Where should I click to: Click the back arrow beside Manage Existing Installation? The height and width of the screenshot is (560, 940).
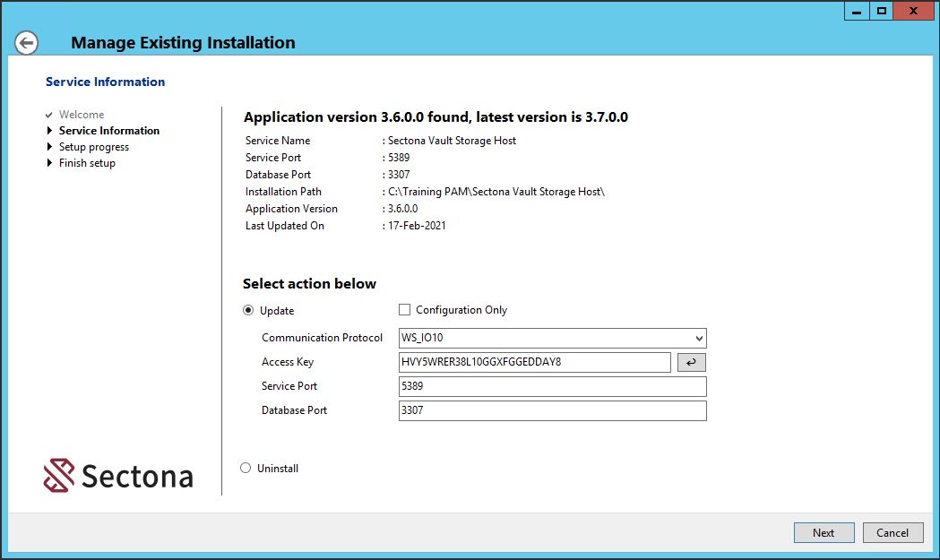tap(27, 42)
